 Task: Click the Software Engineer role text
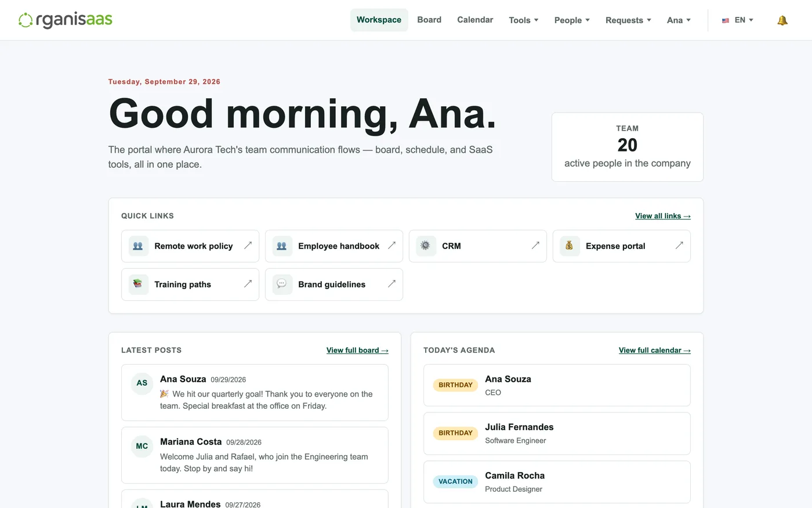pyautogui.click(x=516, y=441)
